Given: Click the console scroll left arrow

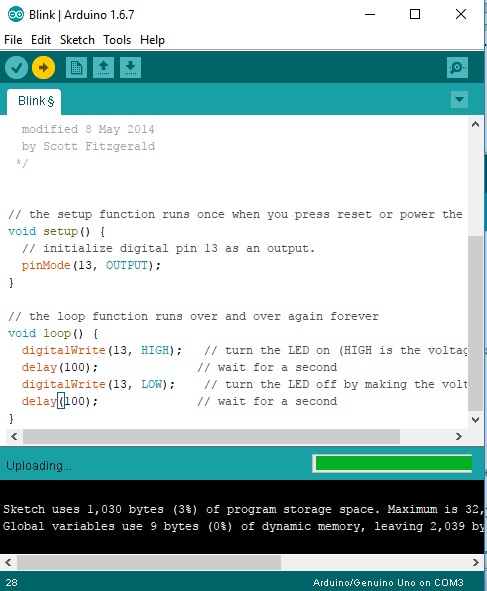Looking at the screenshot, I should pos(8,563).
